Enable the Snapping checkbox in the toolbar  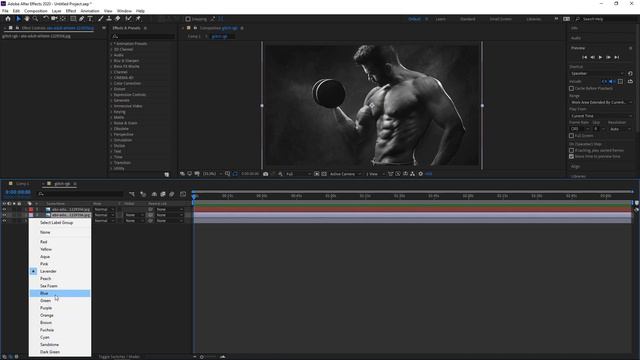point(188,19)
